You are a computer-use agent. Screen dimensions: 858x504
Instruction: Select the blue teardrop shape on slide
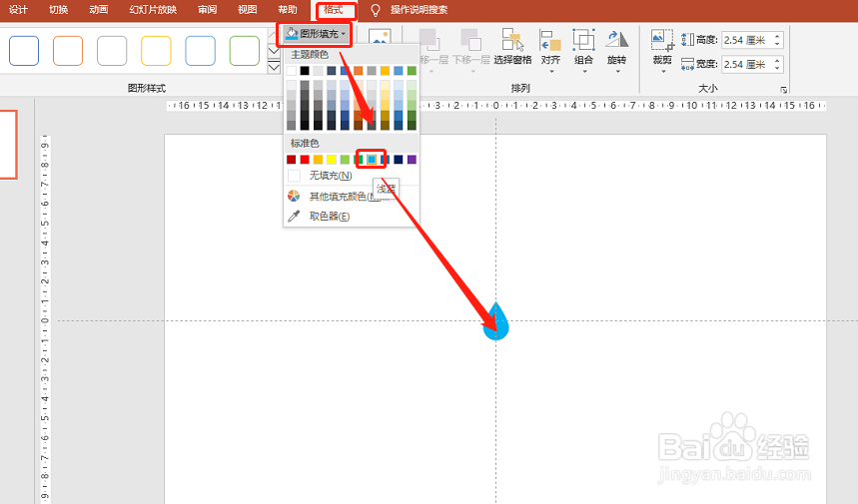495,321
